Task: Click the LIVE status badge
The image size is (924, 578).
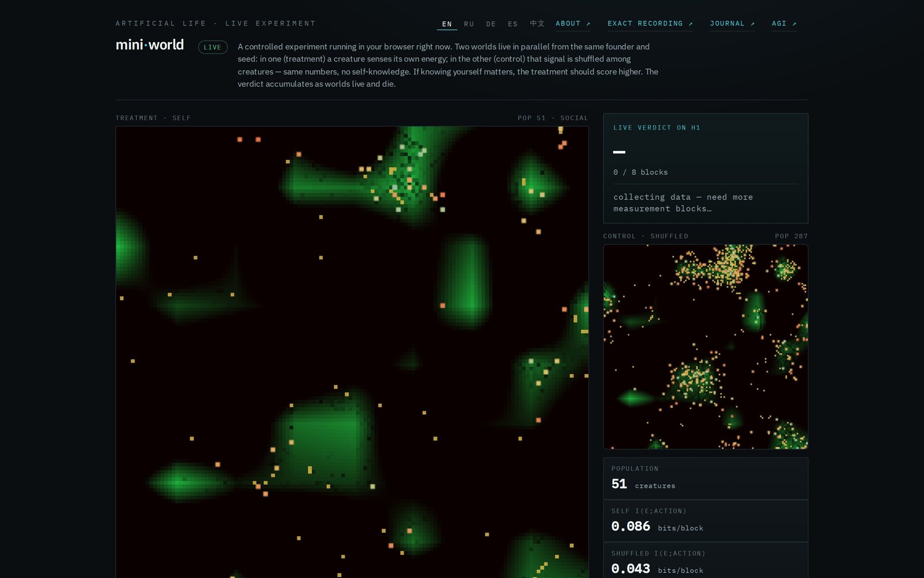Action: [x=213, y=47]
